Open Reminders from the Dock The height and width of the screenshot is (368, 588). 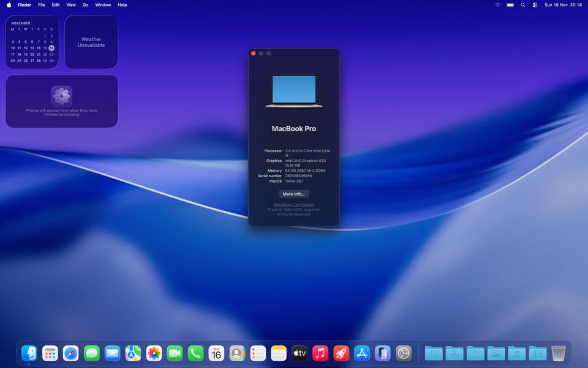point(258,353)
